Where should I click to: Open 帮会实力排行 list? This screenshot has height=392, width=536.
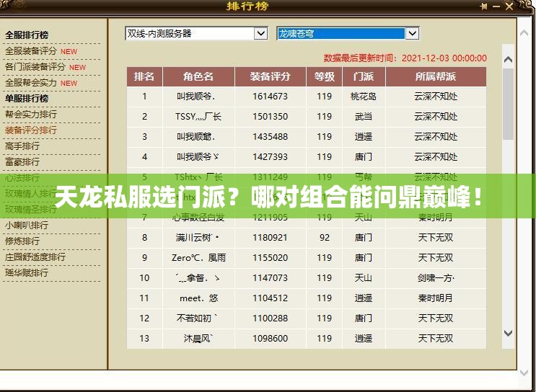click(x=31, y=115)
